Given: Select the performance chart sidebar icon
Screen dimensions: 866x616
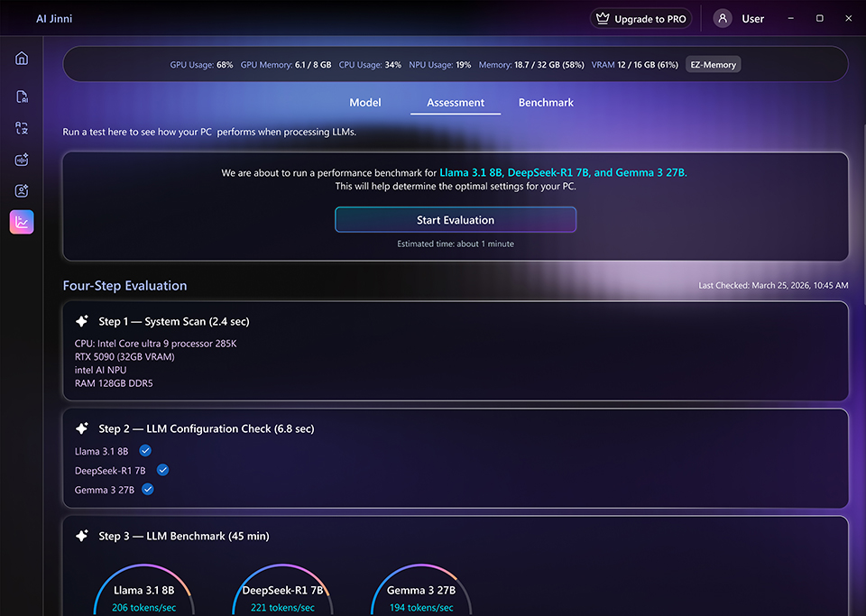Looking at the screenshot, I should pos(22,222).
